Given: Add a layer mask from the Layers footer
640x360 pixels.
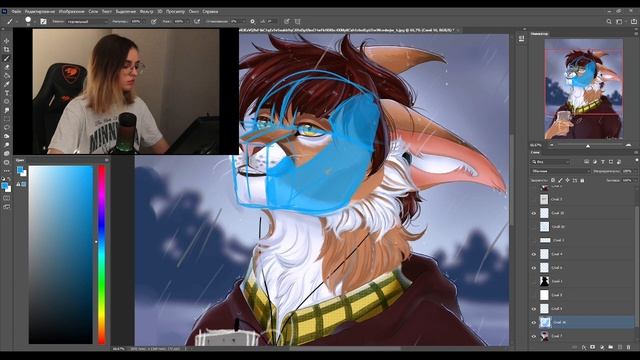Looking at the screenshot, I should [x=593, y=347].
